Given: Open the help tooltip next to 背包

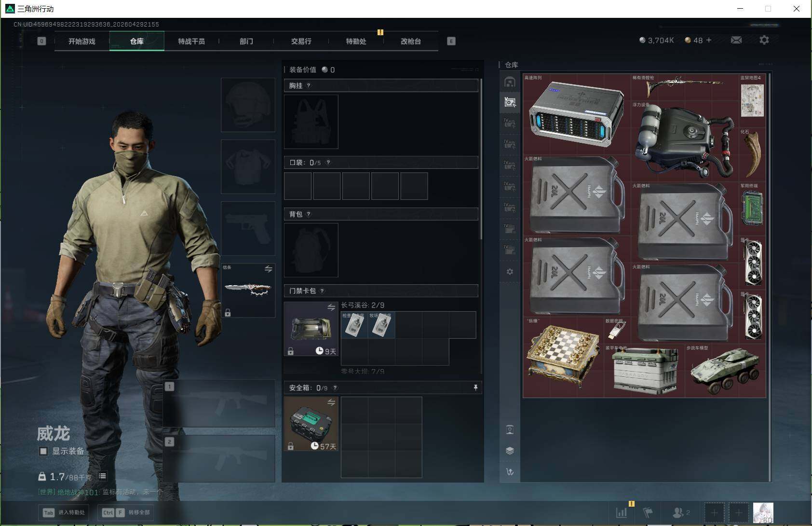Looking at the screenshot, I should 309,214.
